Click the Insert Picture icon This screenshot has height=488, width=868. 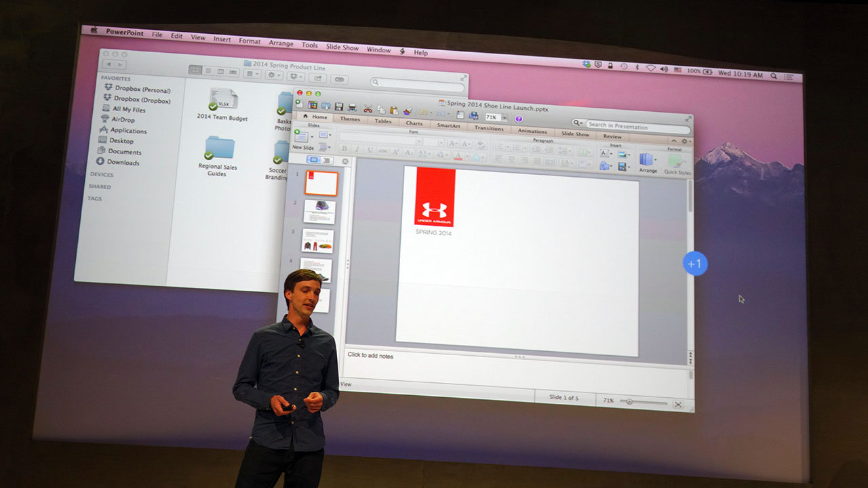pyautogui.click(x=621, y=155)
